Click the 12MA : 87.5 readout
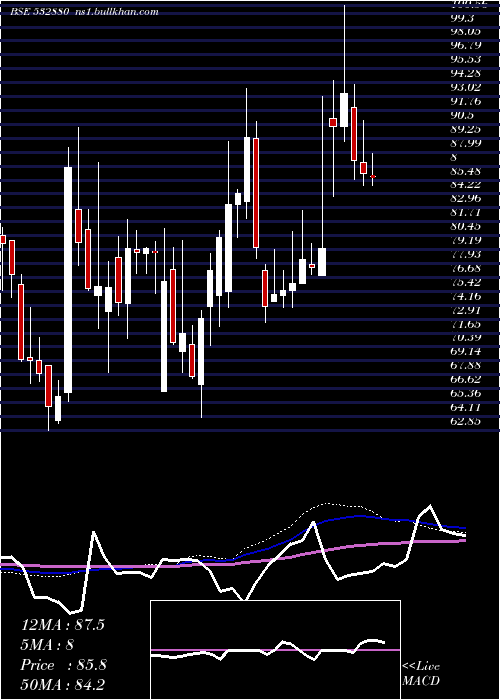The width and height of the screenshot is (500, 700). pyautogui.click(x=63, y=625)
